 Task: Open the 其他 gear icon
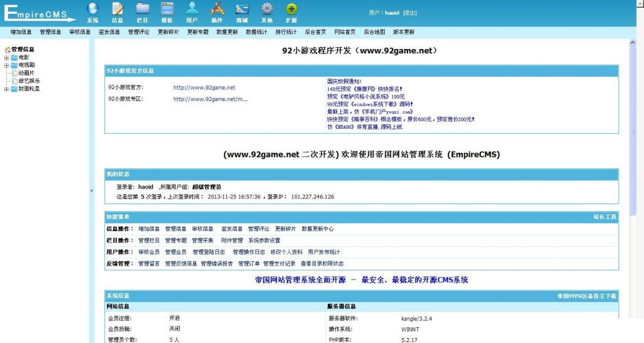point(267,9)
